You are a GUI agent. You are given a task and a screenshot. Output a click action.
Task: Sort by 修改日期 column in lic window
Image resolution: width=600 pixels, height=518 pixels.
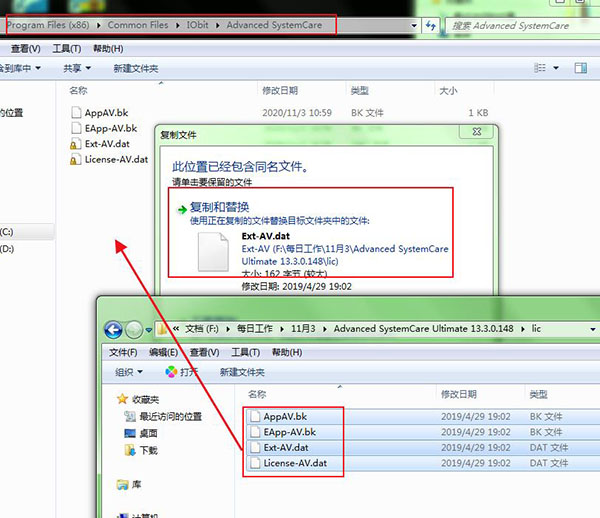point(459,394)
